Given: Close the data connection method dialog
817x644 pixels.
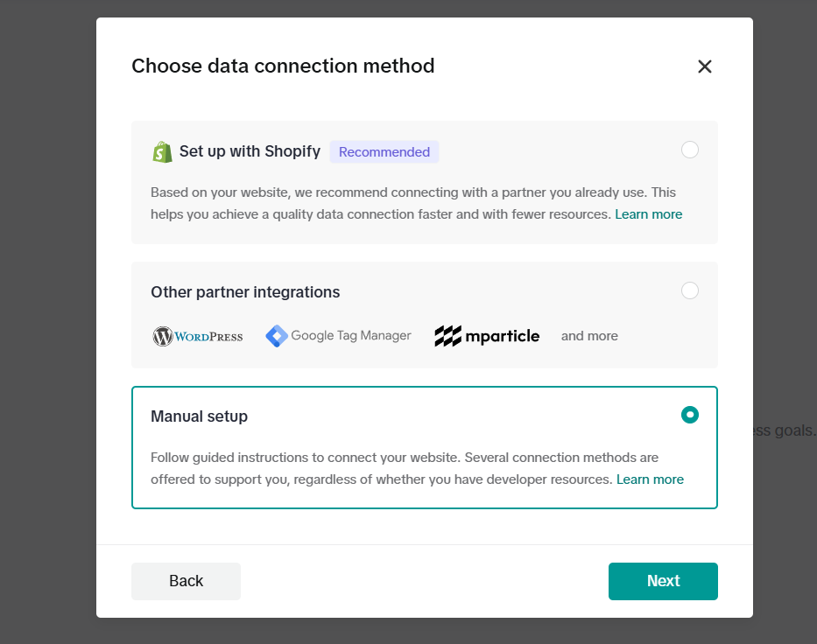Looking at the screenshot, I should 705,66.
